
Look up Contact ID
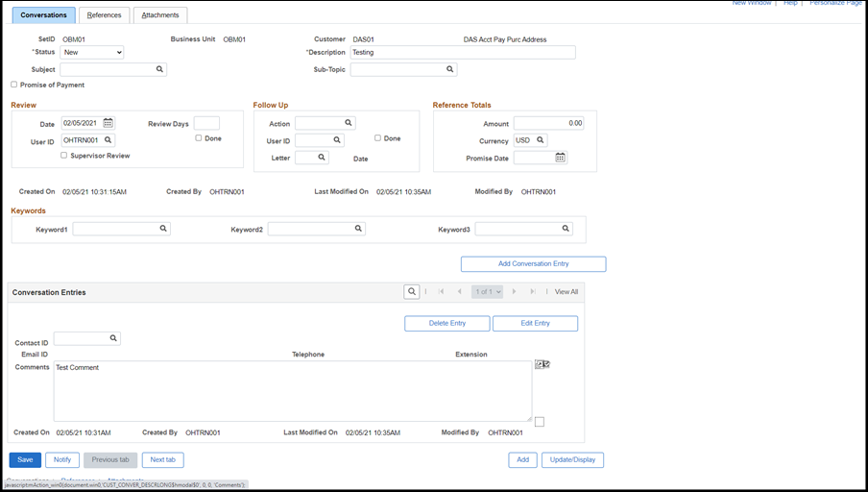pyautogui.click(x=113, y=338)
